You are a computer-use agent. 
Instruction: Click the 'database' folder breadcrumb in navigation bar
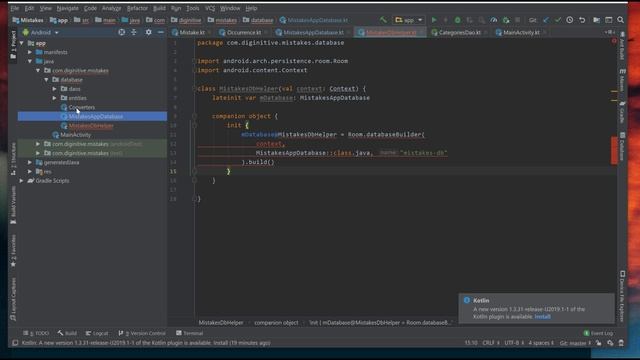tap(258, 20)
